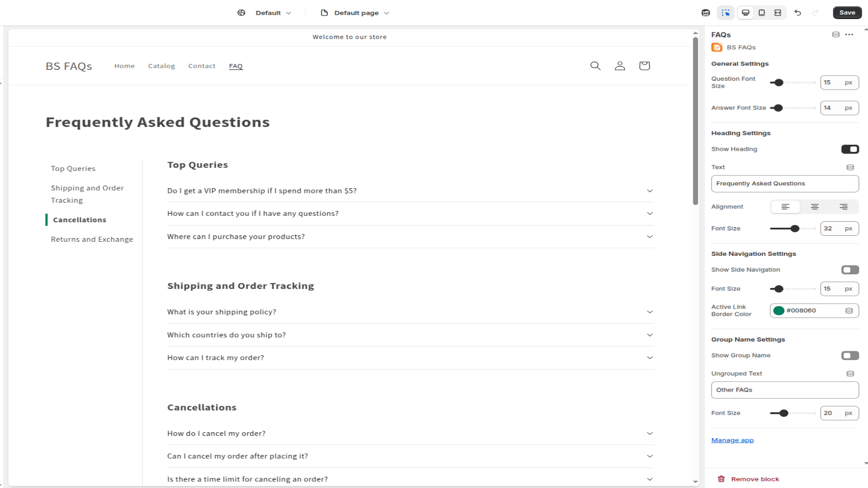Open the Catalog menu item

[161, 66]
